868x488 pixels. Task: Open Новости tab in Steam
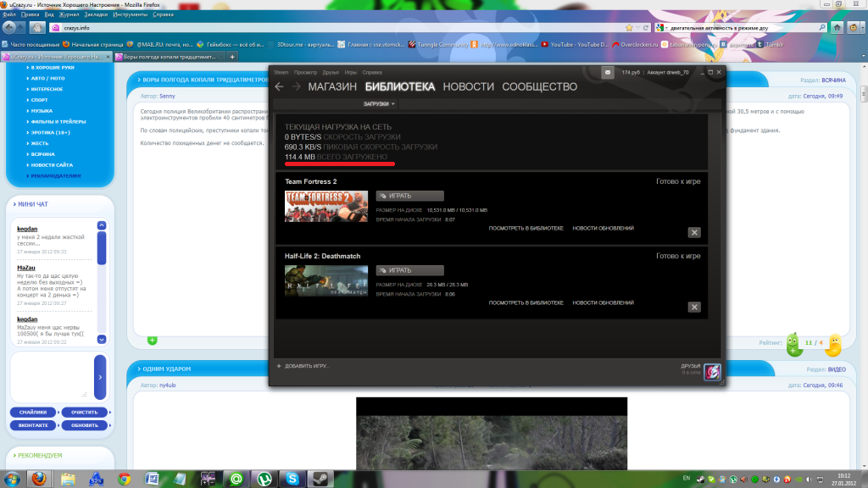click(x=468, y=87)
